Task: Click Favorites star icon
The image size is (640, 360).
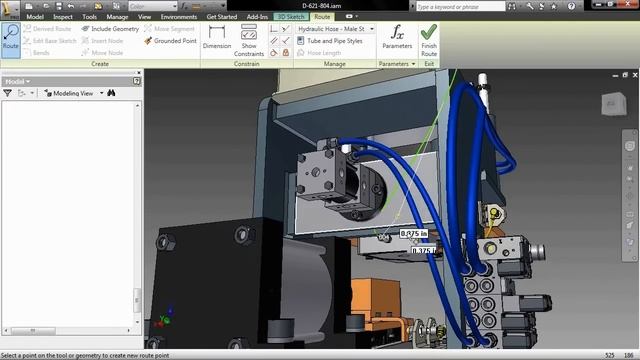Action: (554, 6)
